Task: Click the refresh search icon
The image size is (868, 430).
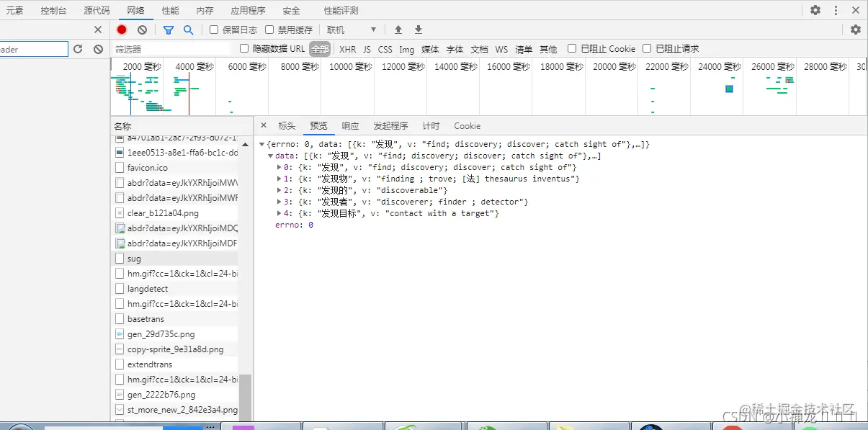Action: tap(78, 49)
